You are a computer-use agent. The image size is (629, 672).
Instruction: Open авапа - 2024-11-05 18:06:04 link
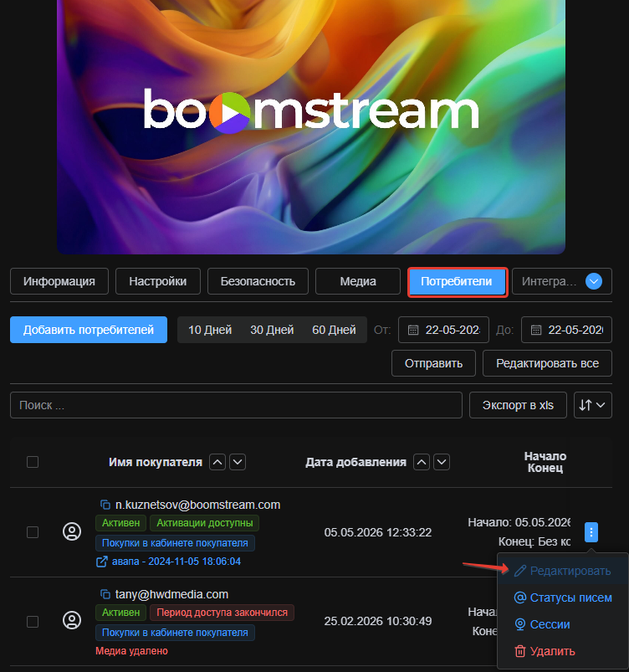[176, 562]
